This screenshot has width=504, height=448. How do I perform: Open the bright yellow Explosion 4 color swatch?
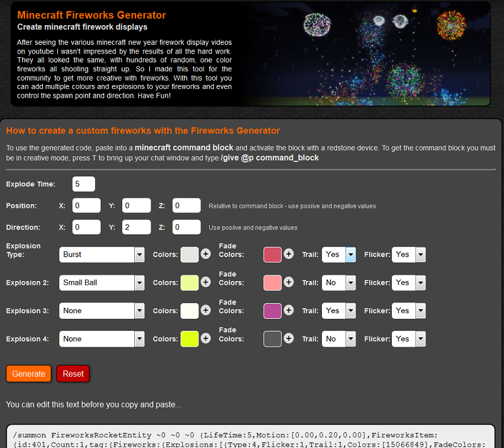tap(190, 339)
